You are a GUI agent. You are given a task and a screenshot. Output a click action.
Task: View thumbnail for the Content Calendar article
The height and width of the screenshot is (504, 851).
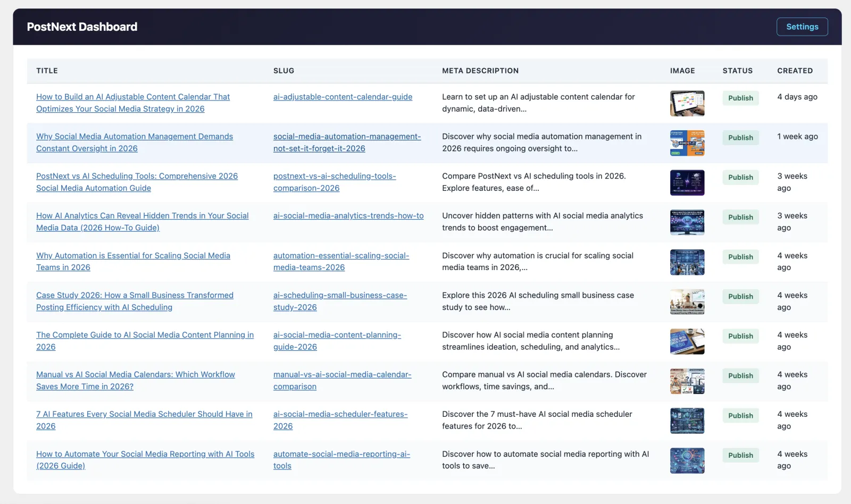coord(687,103)
